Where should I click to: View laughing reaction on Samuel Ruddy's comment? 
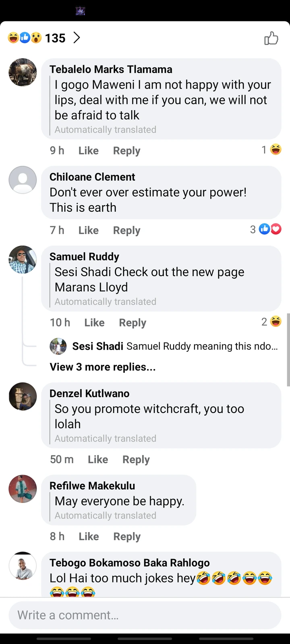coord(271,322)
